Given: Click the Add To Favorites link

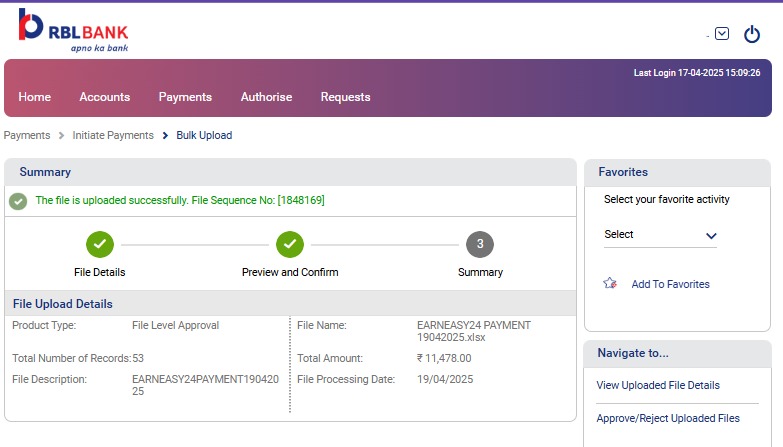Looking at the screenshot, I should coord(670,284).
